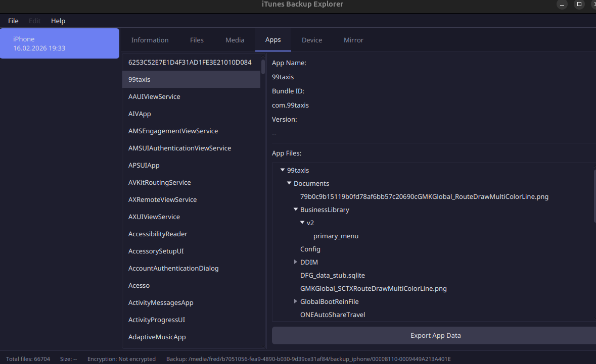
Task: Switch to the Mirror tab
Action: [353, 40]
